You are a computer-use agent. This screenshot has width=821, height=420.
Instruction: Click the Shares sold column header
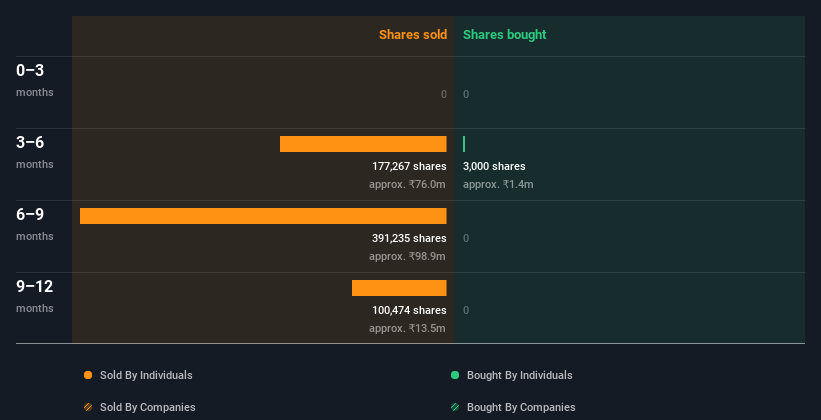point(413,35)
